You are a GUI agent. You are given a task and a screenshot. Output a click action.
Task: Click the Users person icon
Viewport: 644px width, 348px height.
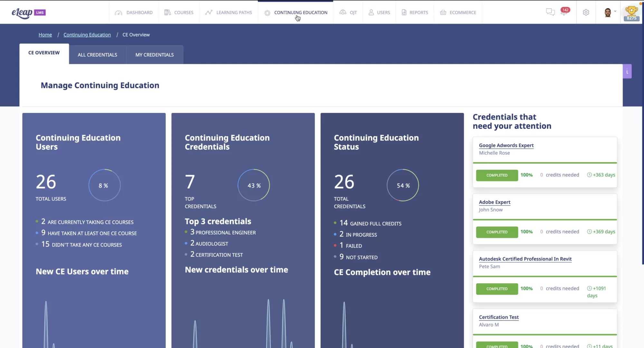[x=371, y=12]
